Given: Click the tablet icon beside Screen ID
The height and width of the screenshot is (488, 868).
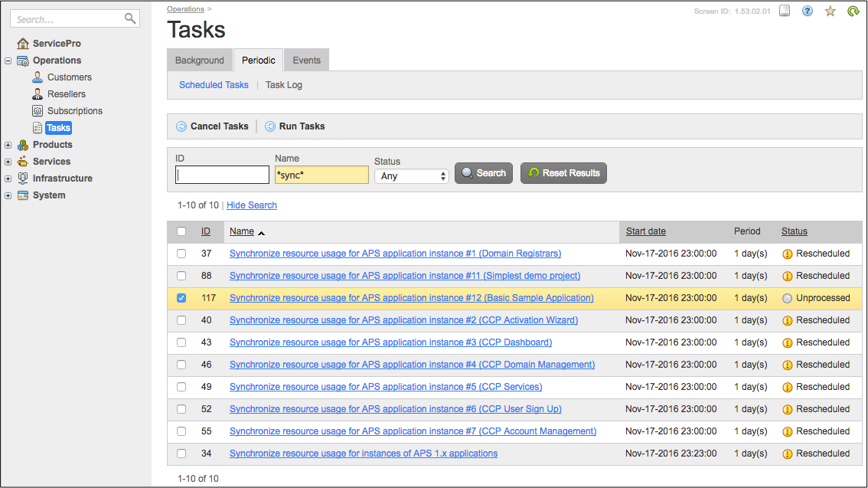Looking at the screenshot, I should (784, 11).
